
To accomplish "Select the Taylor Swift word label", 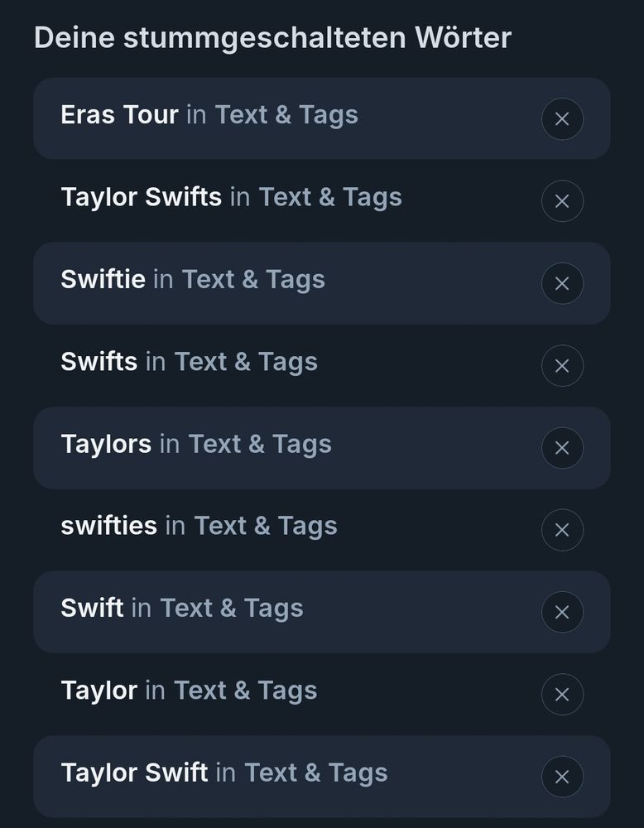I will [x=134, y=773].
